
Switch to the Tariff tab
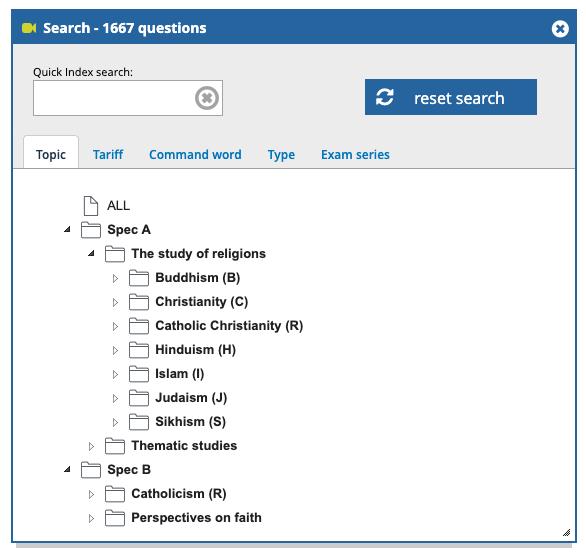108,154
